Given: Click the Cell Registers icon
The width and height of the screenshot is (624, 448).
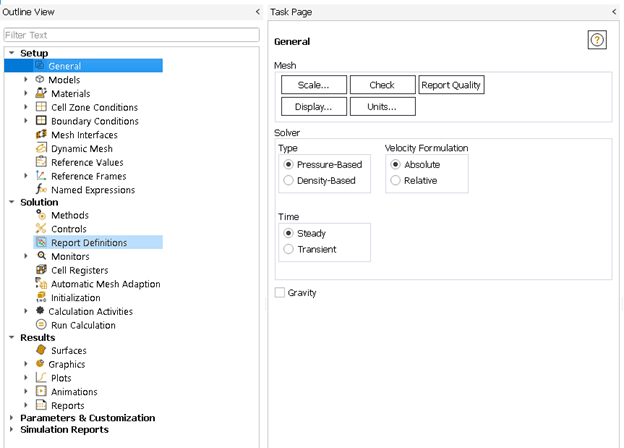Looking at the screenshot, I should tap(41, 270).
